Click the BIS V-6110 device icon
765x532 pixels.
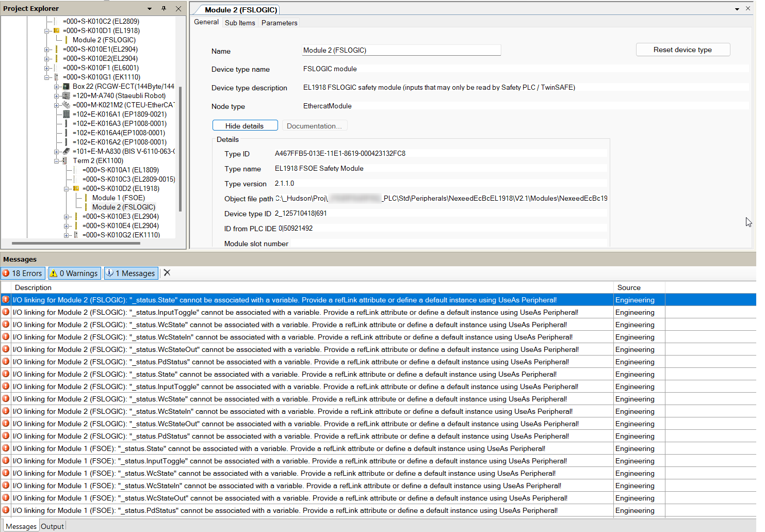coord(66,151)
